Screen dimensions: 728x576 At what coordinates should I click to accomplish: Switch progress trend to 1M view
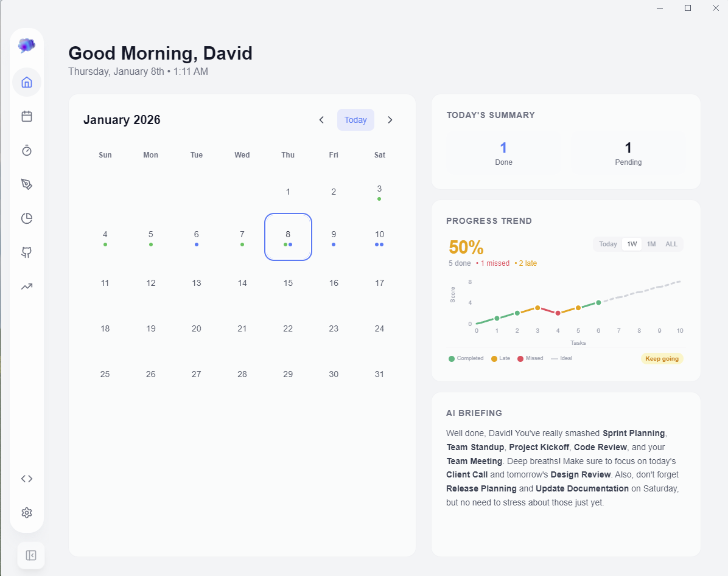tap(651, 244)
